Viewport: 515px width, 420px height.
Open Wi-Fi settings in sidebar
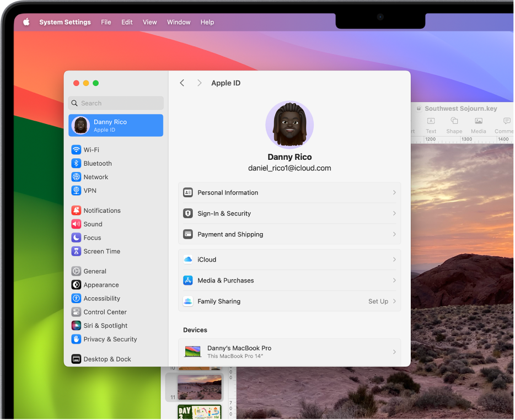point(91,150)
